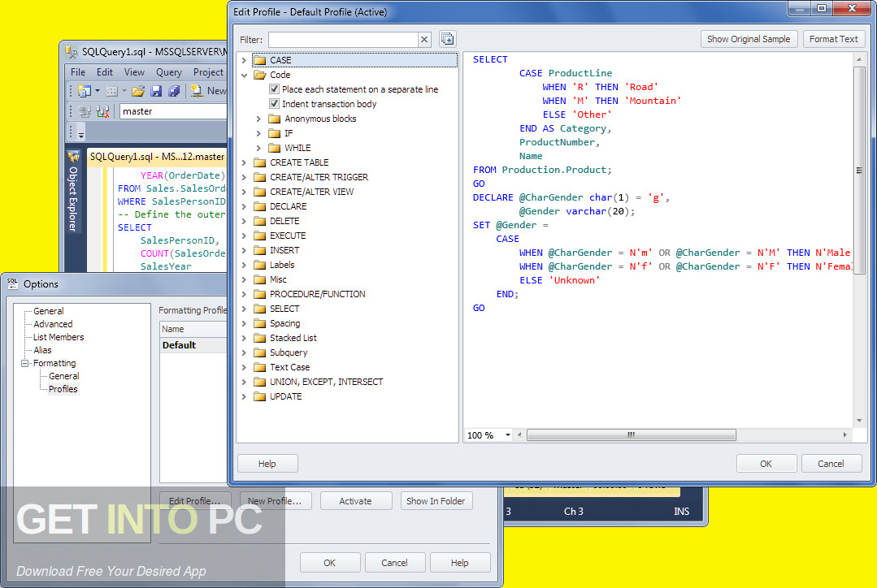This screenshot has width=877, height=588.
Task: Expand the SELECT formatting node
Action: coord(244,309)
